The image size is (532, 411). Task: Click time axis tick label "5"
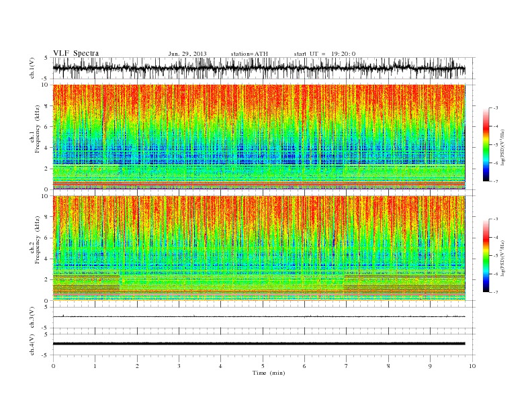pyautogui.click(x=263, y=366)
